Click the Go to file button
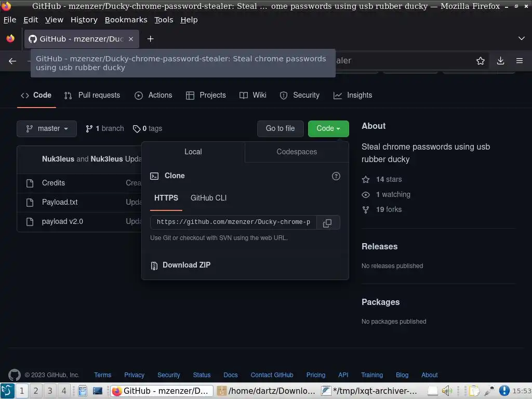Viewport: 532px width, 399px height. coord(280,129)
